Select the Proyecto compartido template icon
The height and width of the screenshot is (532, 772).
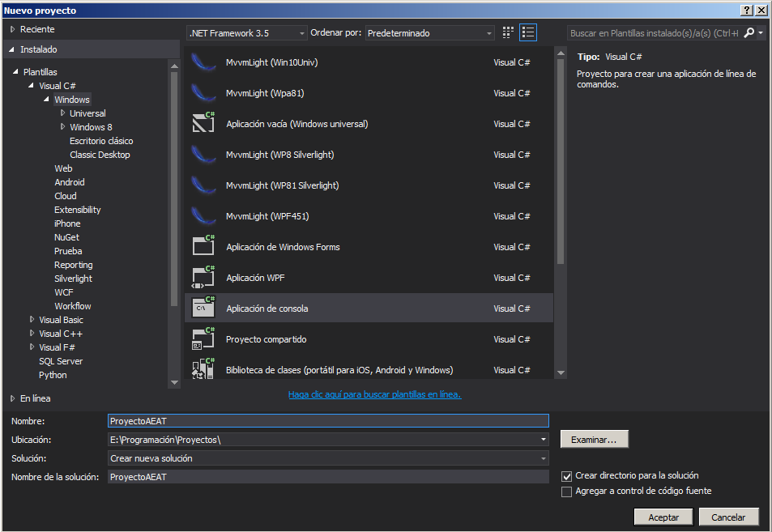[x=202, y=339]
